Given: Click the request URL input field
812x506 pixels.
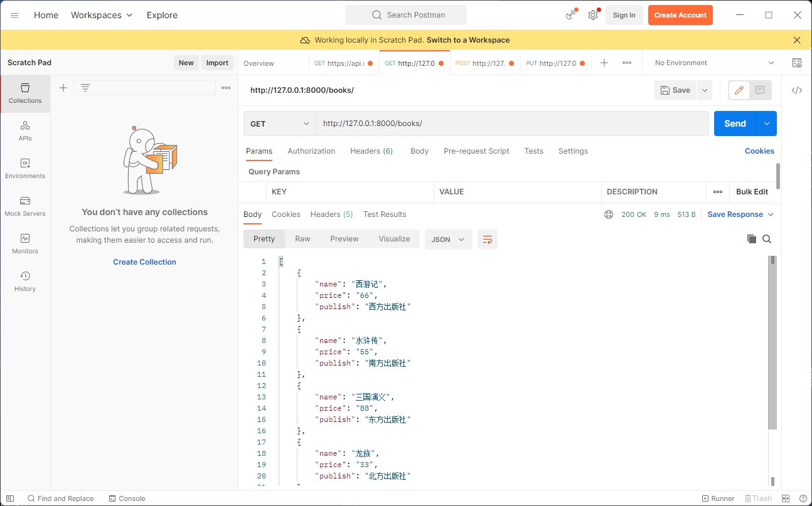Looking at the screenshot, I should (512, 124).
